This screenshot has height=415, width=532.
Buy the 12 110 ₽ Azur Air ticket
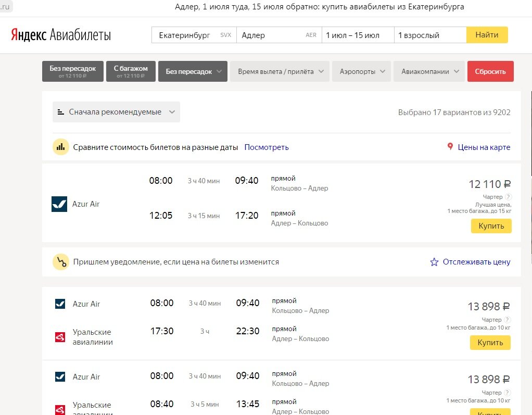pos(491,226)
